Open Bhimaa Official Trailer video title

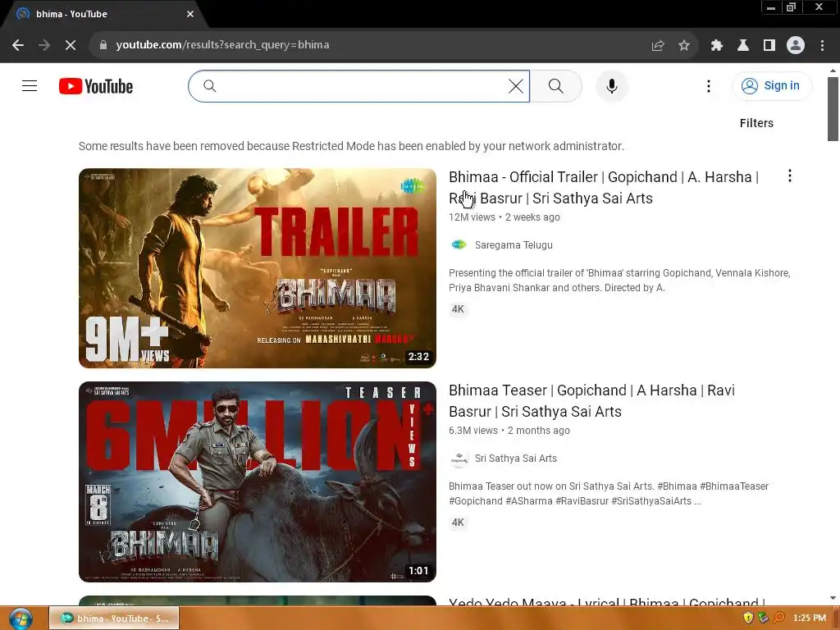tap(604, 188)
